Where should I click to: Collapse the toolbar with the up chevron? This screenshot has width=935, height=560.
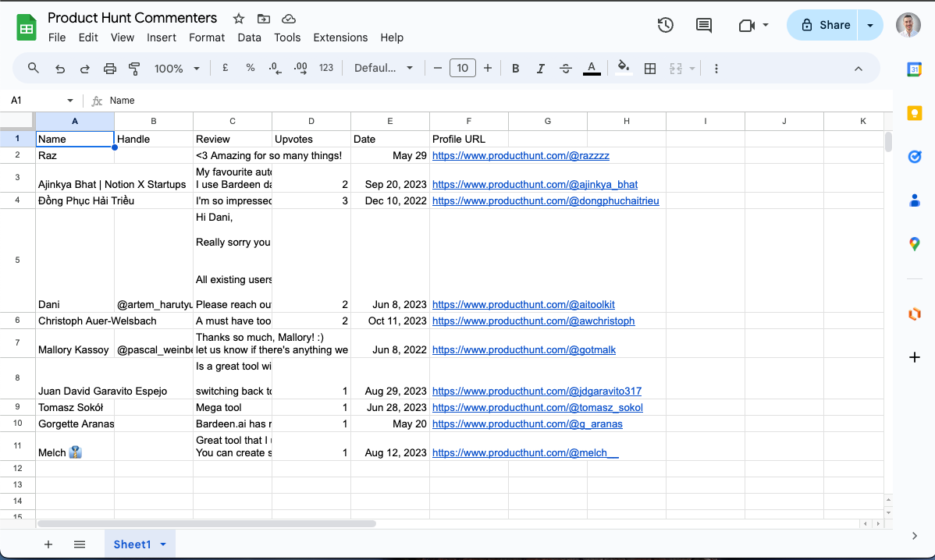pyautogui.click(x=858, y=69)
